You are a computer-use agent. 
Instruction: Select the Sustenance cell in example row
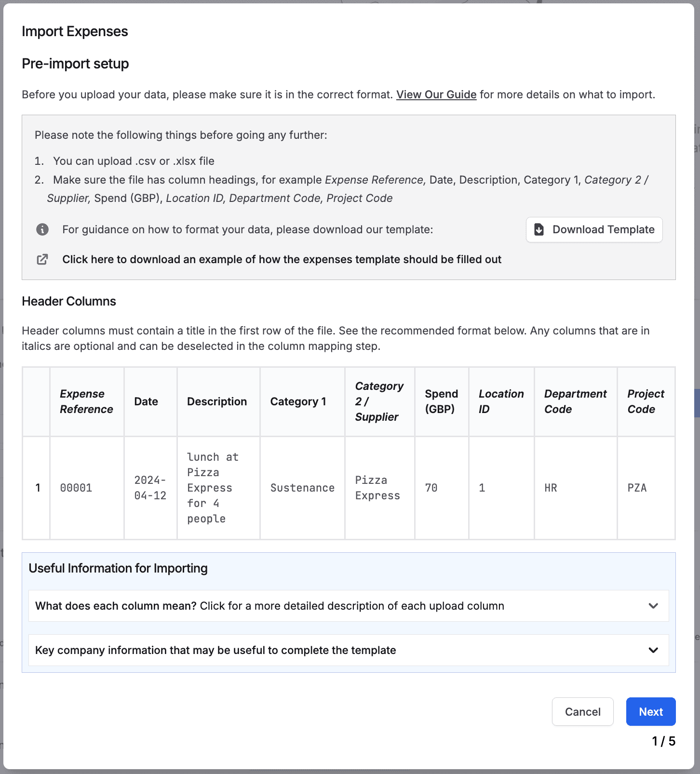(x=302, y=488)
